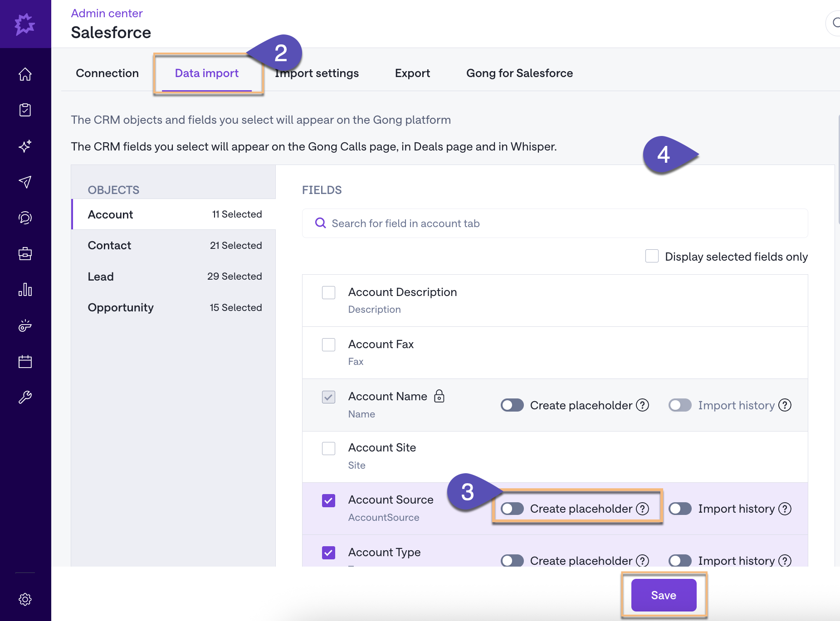Open the clipboard checklist icon in sidebar
840x621 pixels.
(x=25, y=110)
